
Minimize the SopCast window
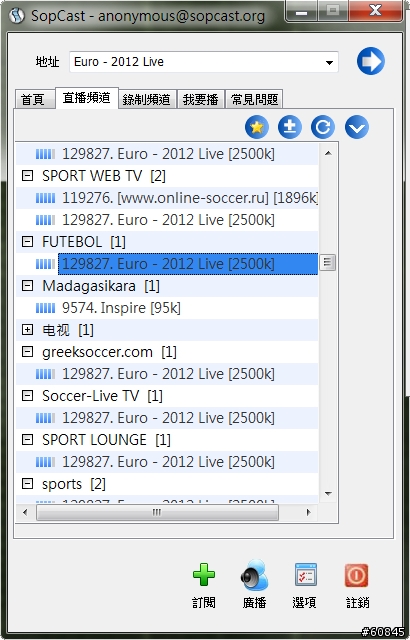301,12
